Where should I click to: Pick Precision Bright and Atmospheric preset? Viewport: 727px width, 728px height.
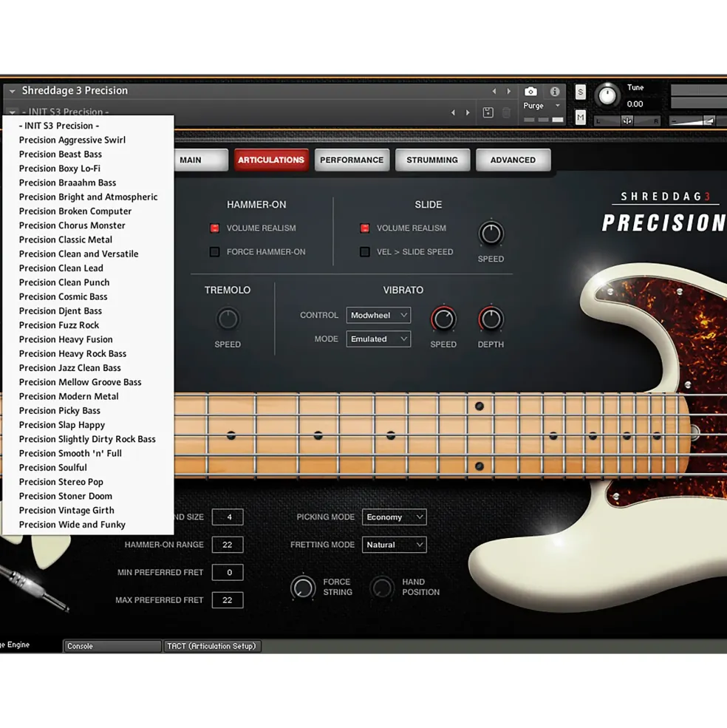pos(88,197)
